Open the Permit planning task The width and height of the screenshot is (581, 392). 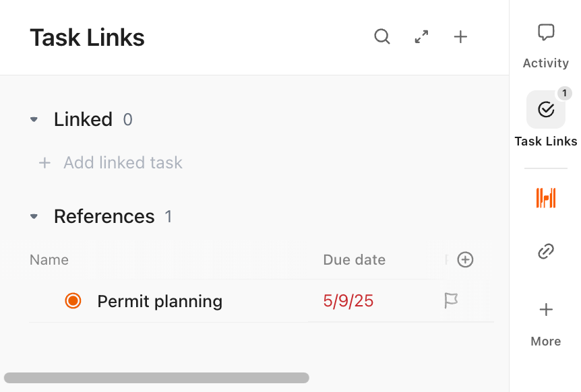point(159,301)
